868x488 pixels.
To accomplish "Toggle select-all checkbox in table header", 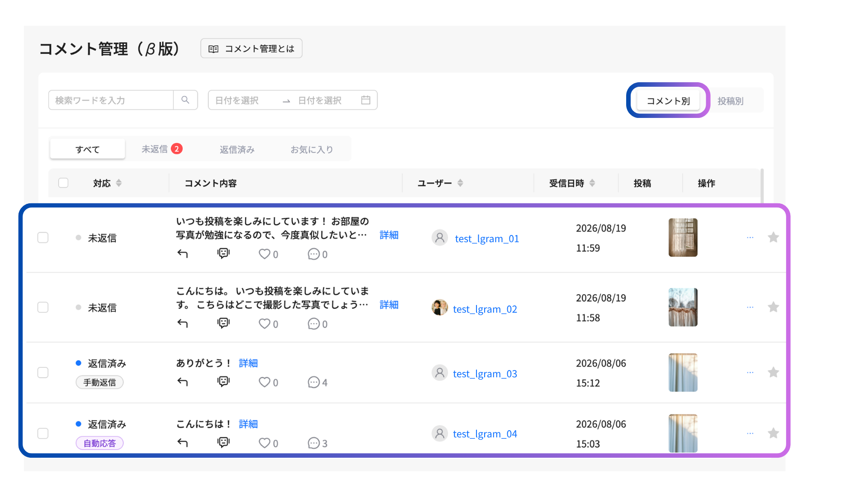I will 63,183.
